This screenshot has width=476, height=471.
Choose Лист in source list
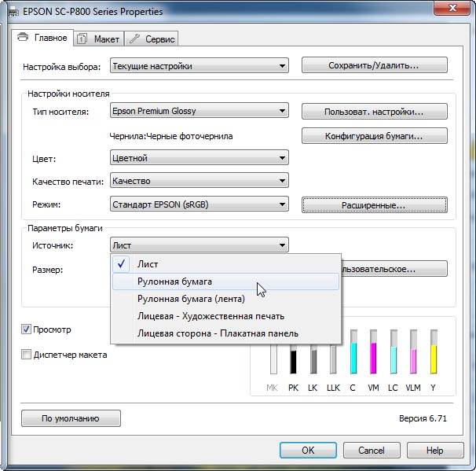pyautogui.click(x=225, y=264)
